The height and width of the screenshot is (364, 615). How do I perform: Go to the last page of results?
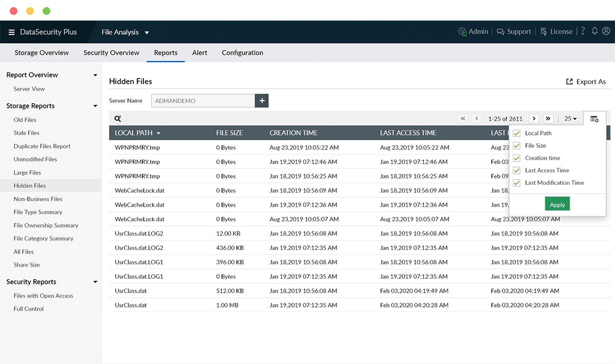click(548, 119)
